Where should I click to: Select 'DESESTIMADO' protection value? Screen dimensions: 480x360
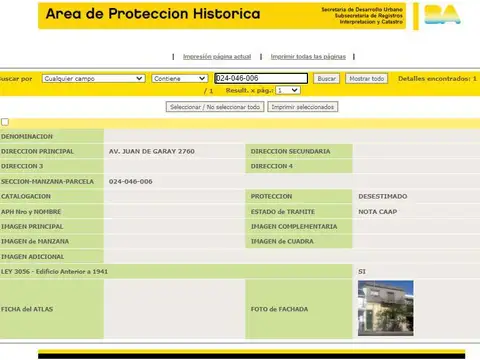[x=383, y=196]
